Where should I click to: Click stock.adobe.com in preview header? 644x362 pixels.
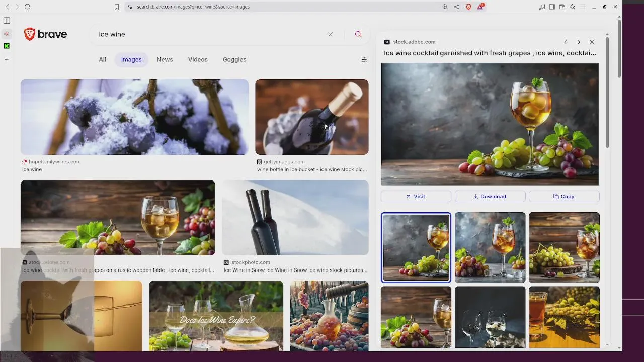coord(414,42)
